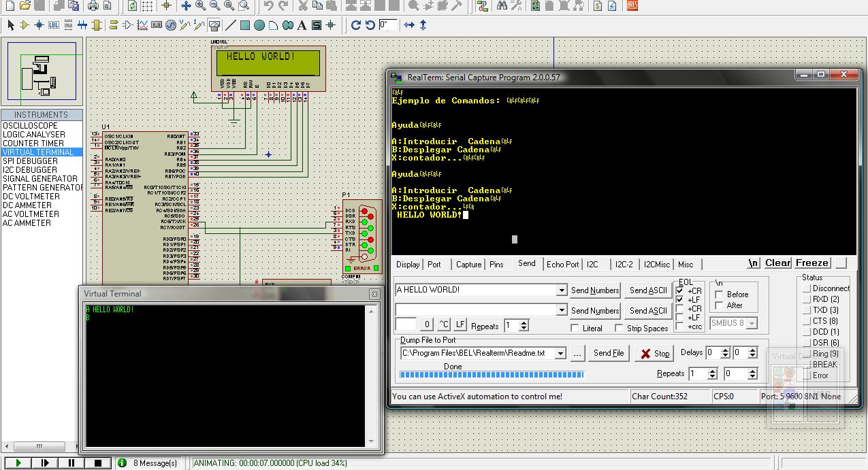Toggle the Literal checkbox
This screenshot has height=470, width=868.
[x=575, y=328]
